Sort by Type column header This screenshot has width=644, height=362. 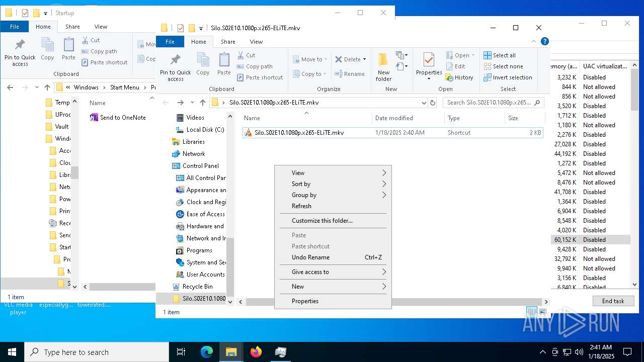point(475,118)
